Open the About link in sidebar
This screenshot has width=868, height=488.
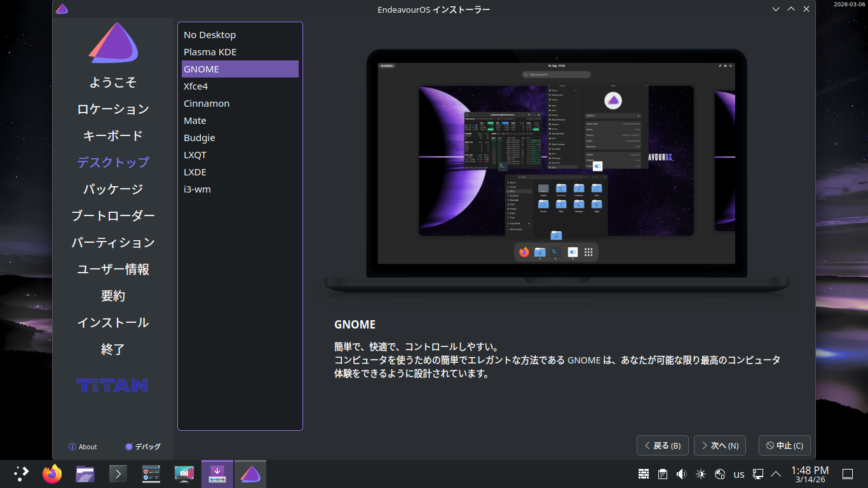83,447
